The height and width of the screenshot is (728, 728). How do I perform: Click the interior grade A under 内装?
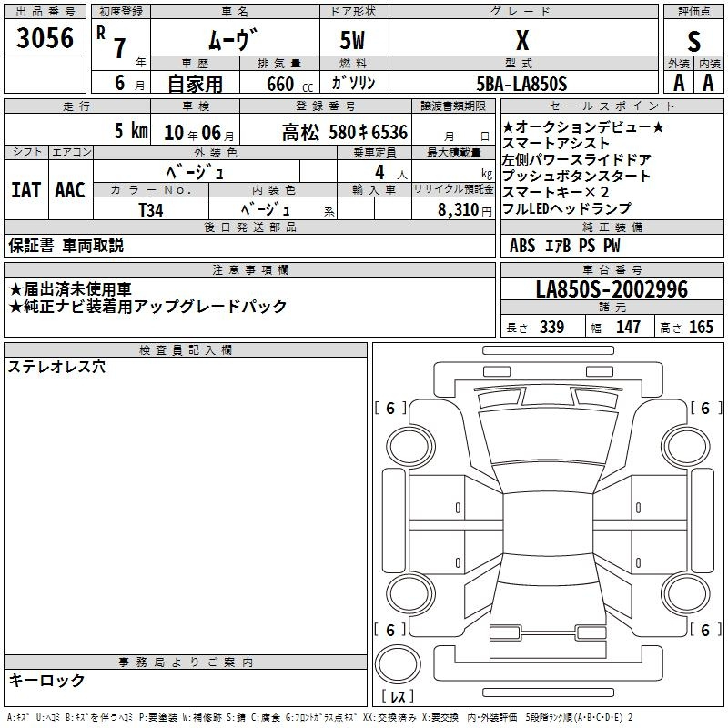(x=708, y=83)
